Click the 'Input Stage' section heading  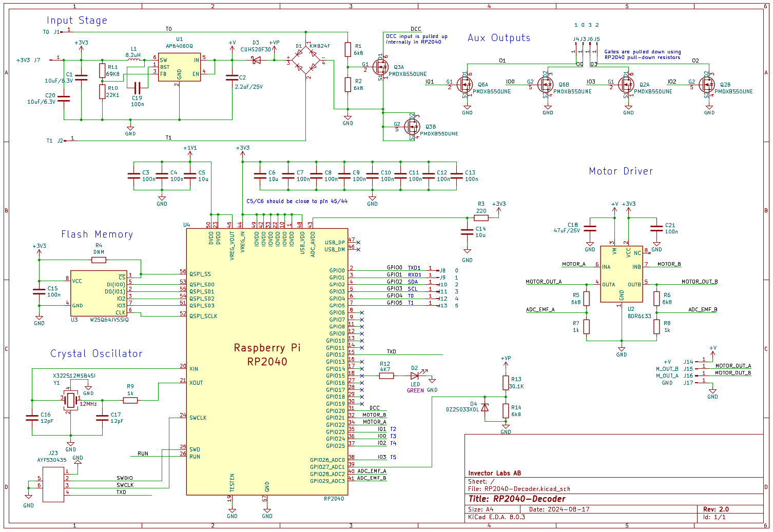click(x=77, y=21)
